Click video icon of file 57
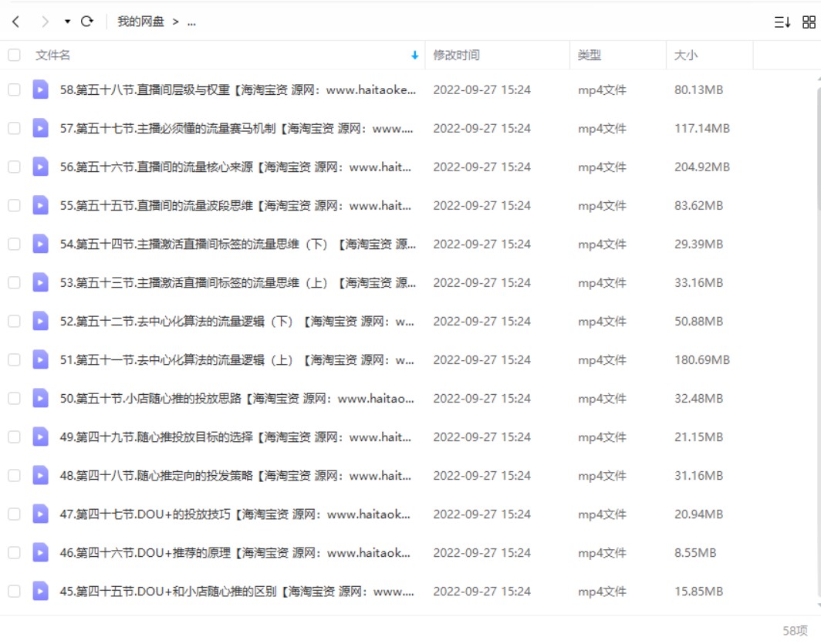The image size is (821, 644). click(40, 128)
